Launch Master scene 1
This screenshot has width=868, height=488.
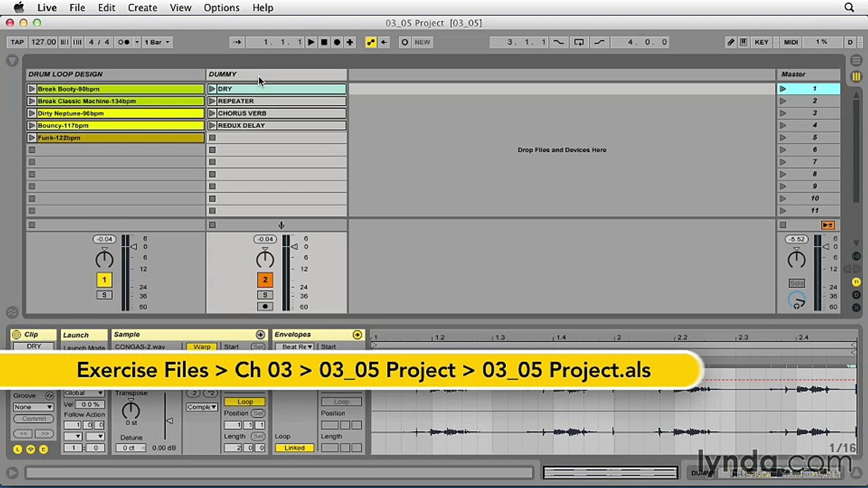(x=783, y=89)
